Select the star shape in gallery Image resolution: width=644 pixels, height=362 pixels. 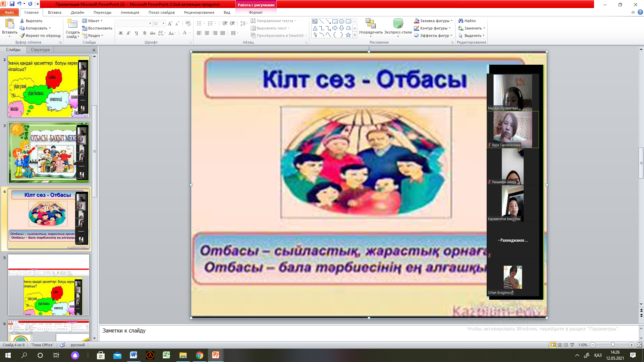(x=348, y=35)
